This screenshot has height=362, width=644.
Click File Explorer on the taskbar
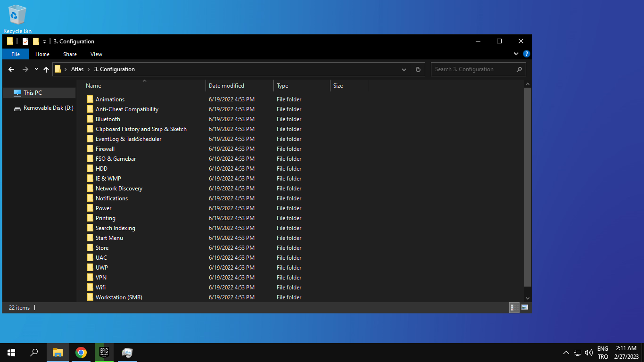[58, 353]
